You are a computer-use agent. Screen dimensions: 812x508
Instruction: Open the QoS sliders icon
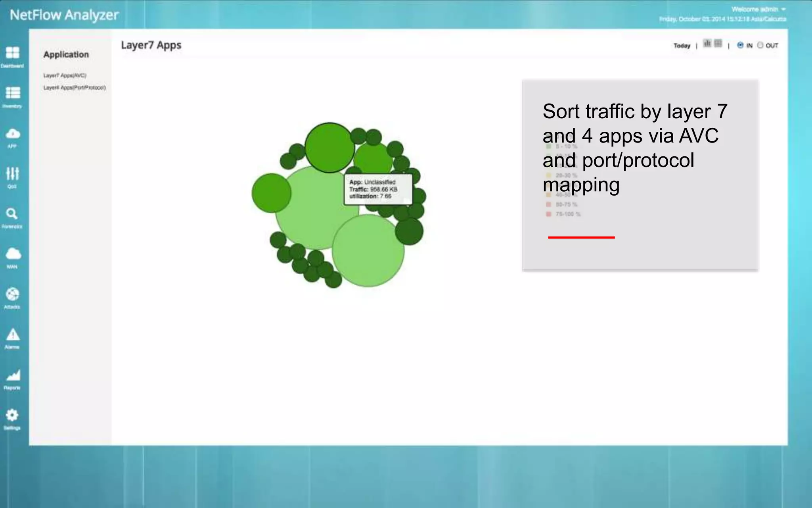(x=12, y=173)
